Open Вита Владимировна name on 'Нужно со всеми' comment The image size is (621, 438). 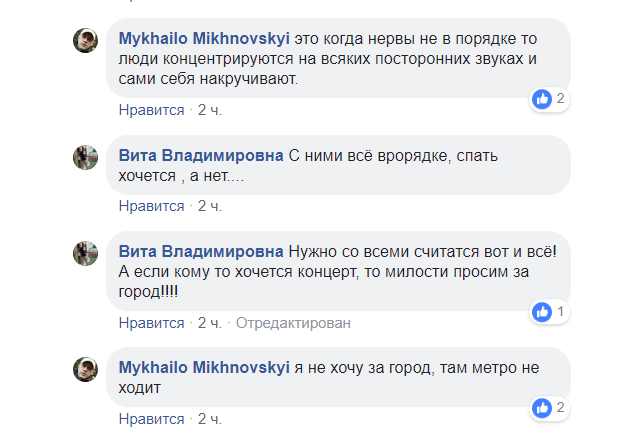(x=201, y=250)
